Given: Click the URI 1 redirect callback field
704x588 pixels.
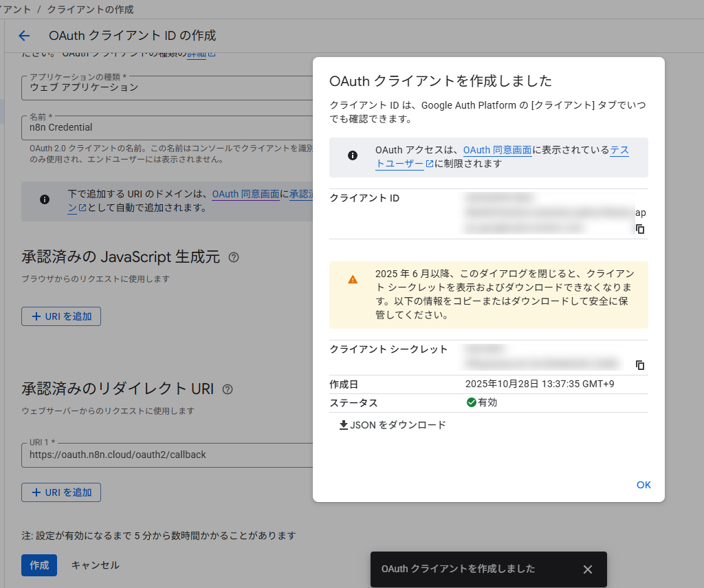Looking at the screenshot, I should click(165, 455).
